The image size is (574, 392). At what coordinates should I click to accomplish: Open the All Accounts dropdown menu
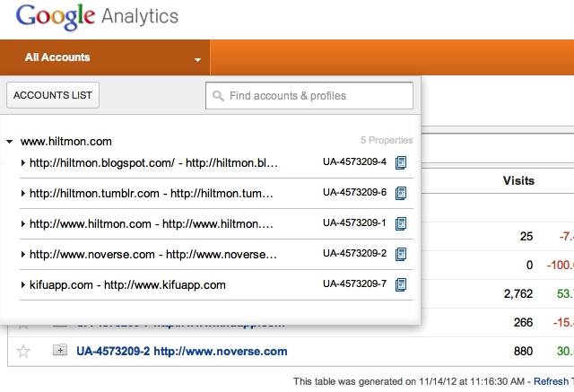pos(196,59)
